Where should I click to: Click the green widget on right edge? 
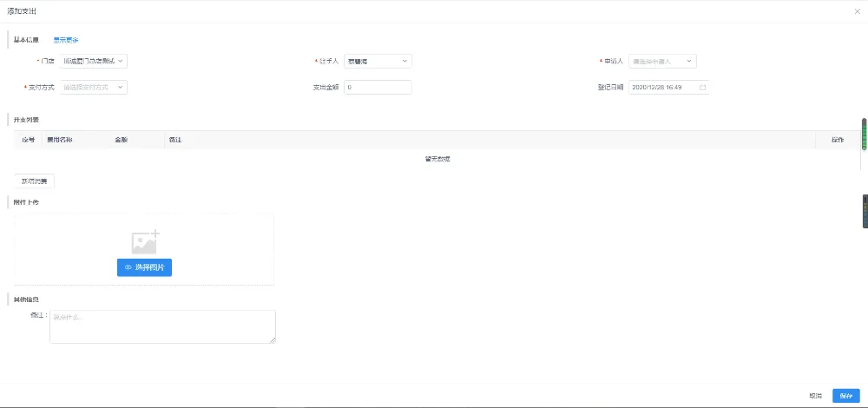pyautogui.click(x=864, y=134)
